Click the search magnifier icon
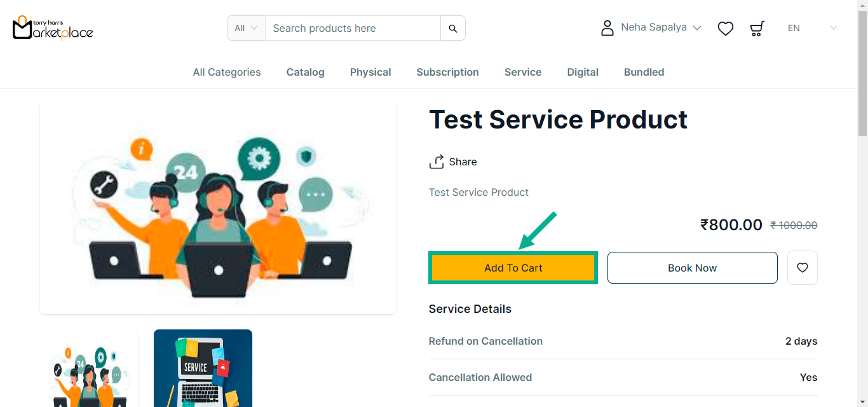Viewport: 868px width, 407px height. pos(452,28)
